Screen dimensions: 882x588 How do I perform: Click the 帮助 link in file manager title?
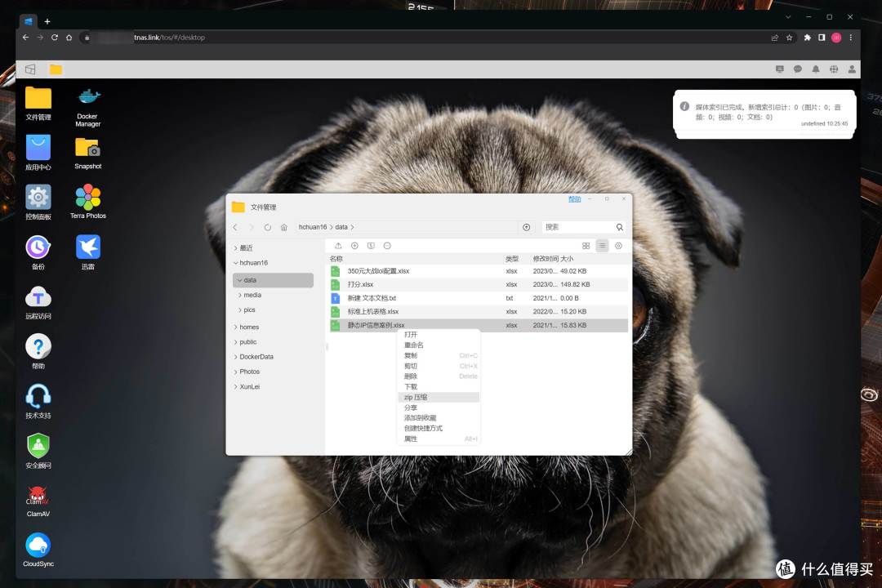574,199
